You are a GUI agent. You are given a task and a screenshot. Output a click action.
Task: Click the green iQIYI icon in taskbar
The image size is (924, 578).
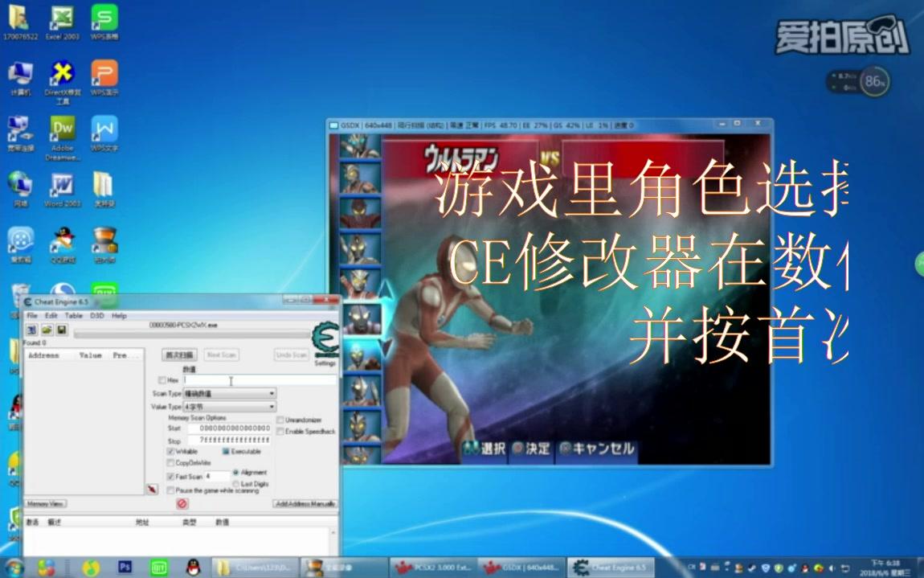tap(158, 568)
